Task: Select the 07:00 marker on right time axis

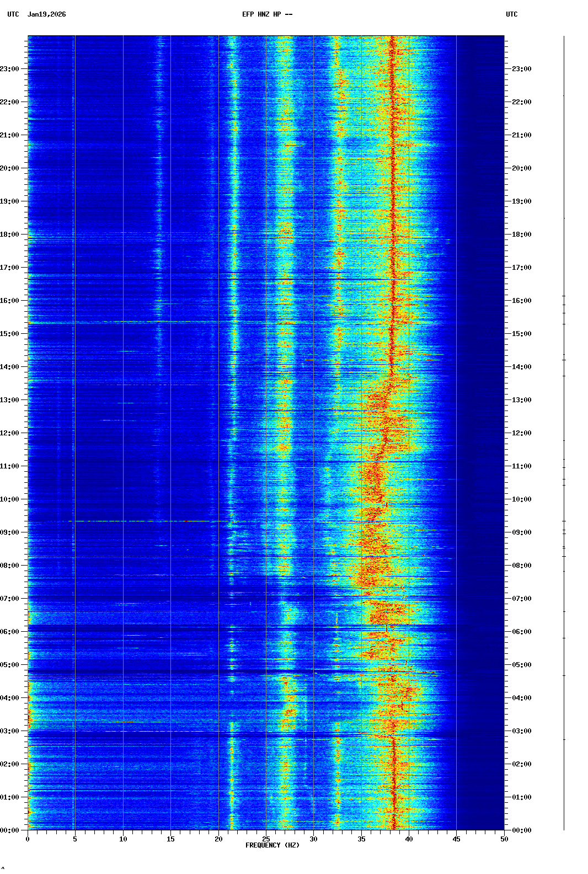Action: tap(521, 599)
